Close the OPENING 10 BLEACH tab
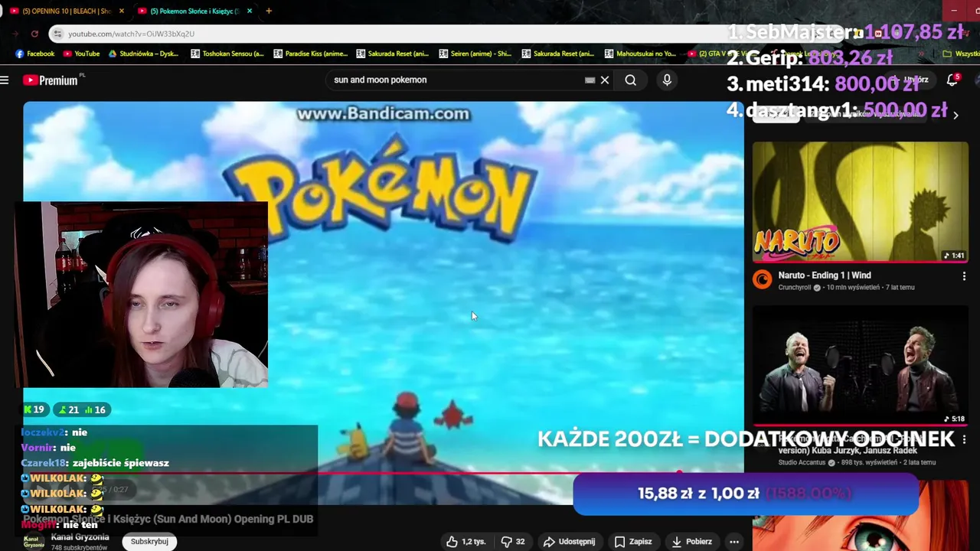The image size is (980, 551). coord(121,11)
